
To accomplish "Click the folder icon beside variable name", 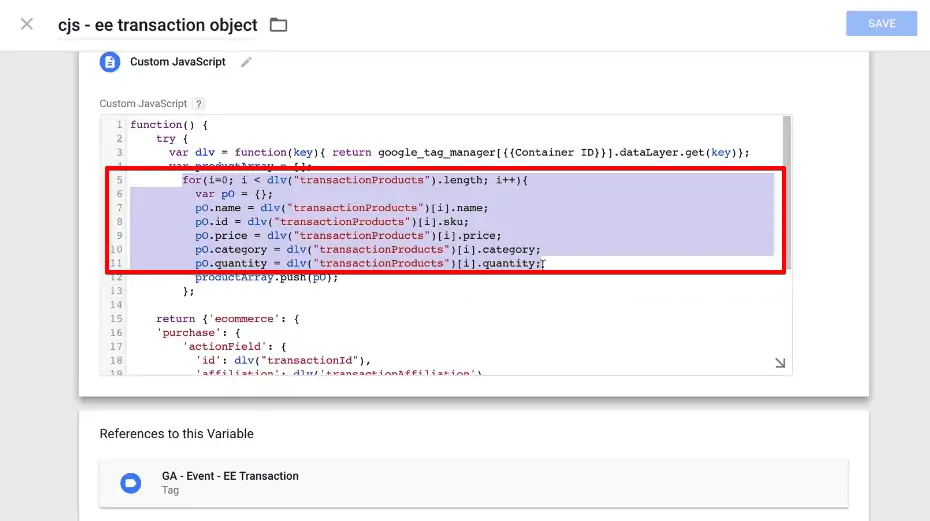I will [x=278, y=25].
